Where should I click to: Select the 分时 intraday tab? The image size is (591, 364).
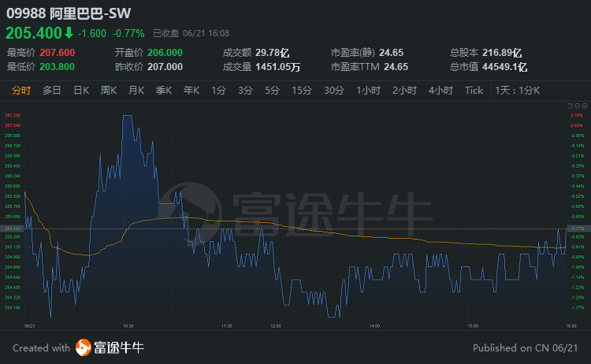coord(21,91)
